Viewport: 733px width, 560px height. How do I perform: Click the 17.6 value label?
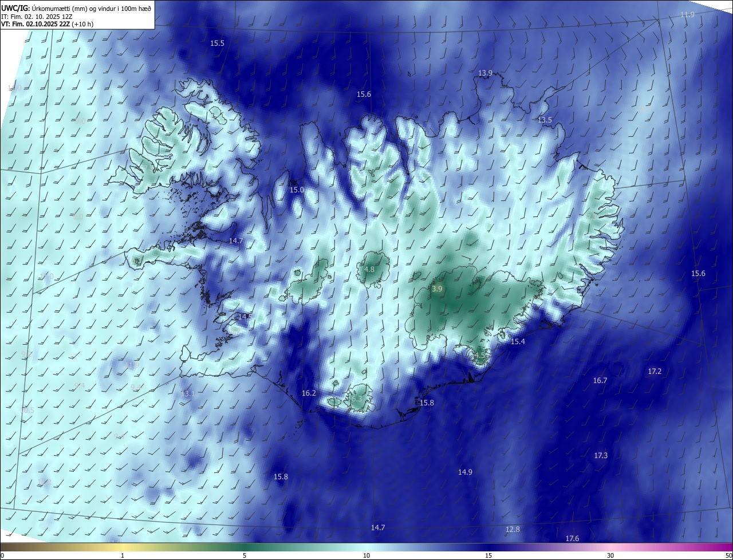572,539
